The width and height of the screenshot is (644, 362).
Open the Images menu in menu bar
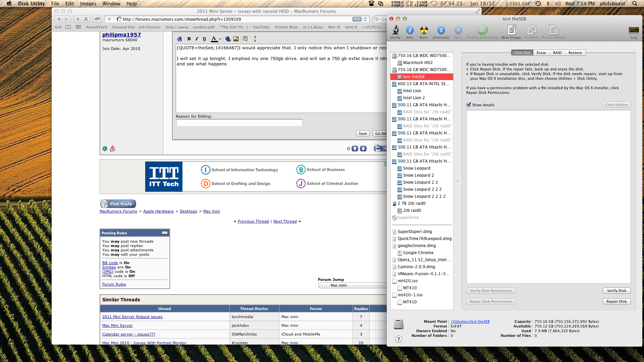(88, 4)
